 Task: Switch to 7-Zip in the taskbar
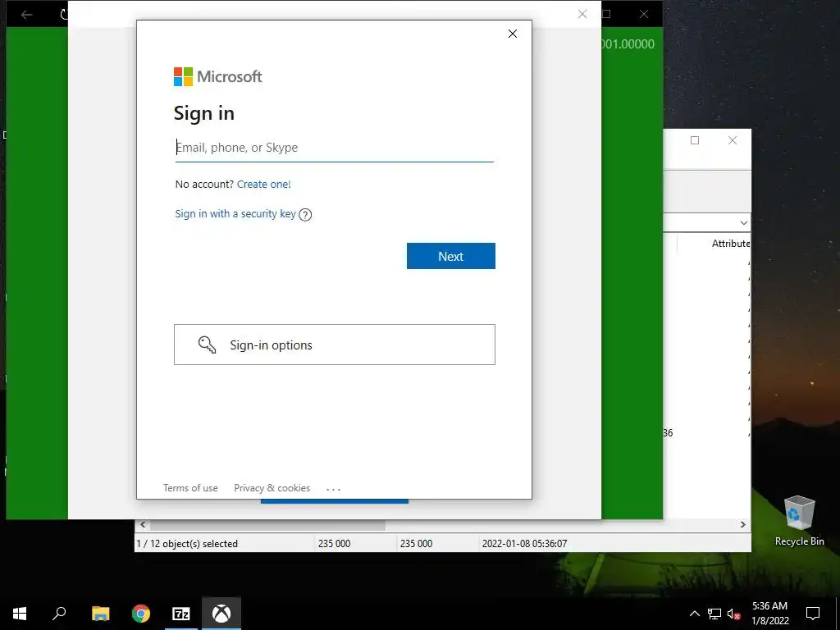pos(181,614)
